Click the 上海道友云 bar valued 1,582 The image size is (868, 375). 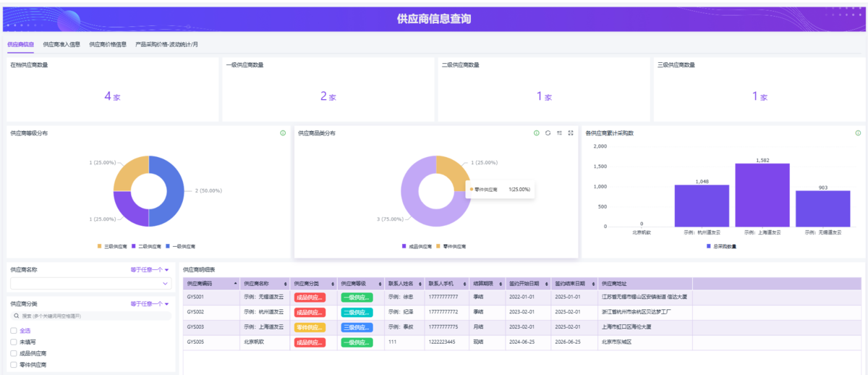click(762, 195)
